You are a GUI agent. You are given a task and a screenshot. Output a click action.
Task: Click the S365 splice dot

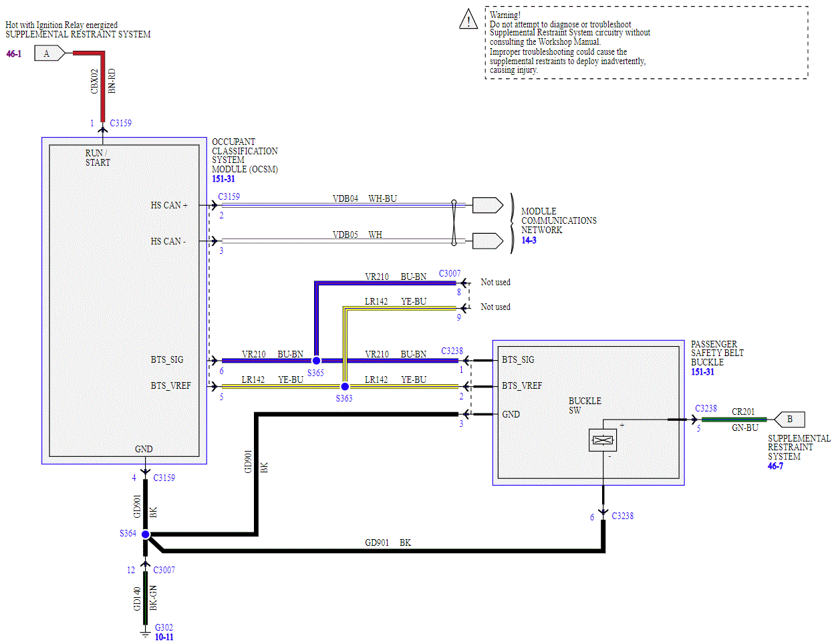click(x=316, y=361)
